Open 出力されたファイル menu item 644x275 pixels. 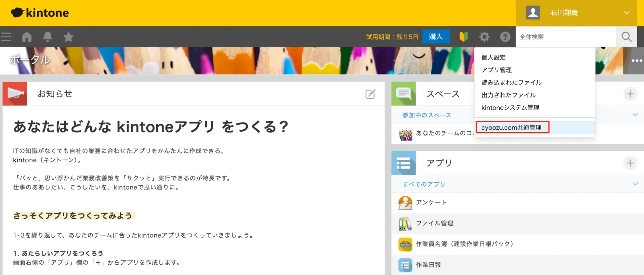508,95
